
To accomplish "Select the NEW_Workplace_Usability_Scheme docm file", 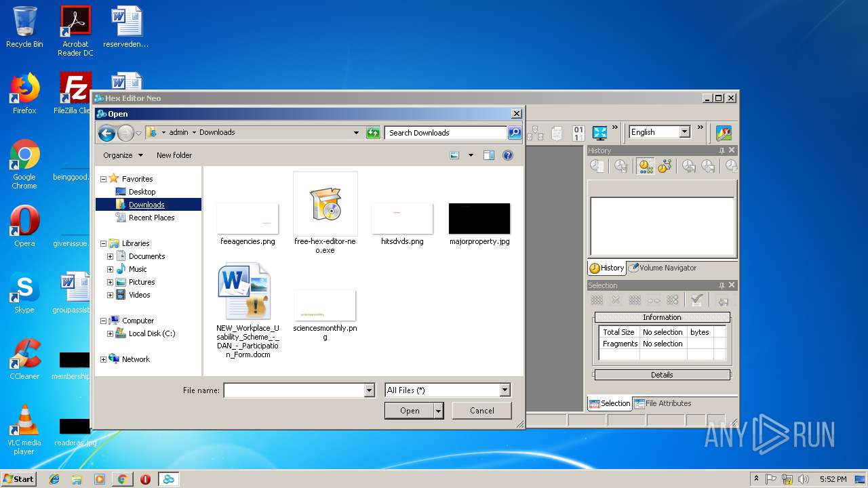I will click(x=248, y=311).
